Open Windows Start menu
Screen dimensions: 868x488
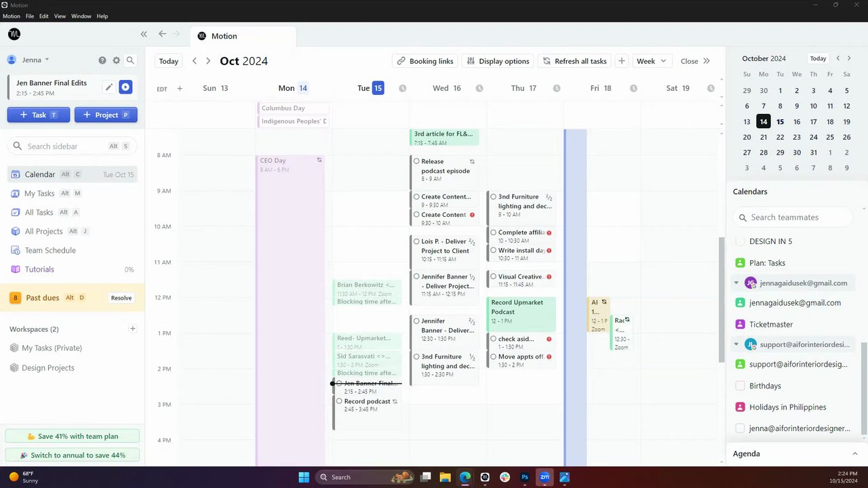click(x=304, y=477)
